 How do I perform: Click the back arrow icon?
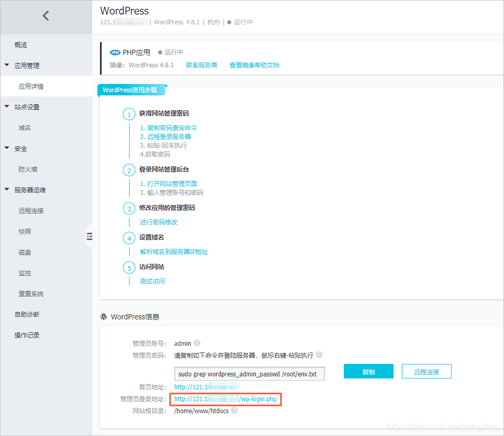[46, 16]
